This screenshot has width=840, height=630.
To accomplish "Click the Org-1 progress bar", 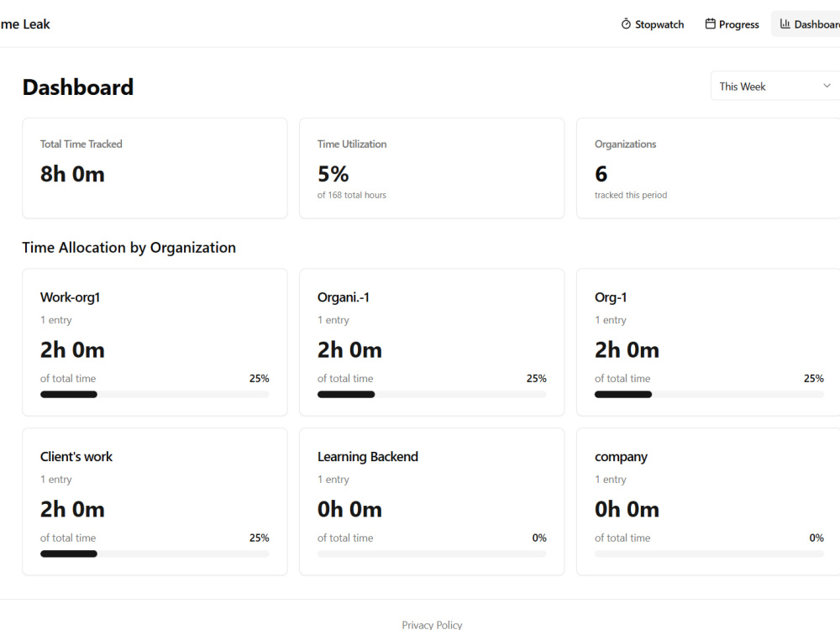I will click(x=709, y=394).
